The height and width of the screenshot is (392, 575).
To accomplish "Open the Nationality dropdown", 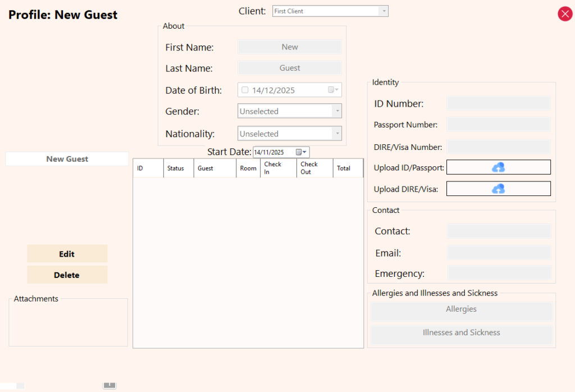I will pyautogui.click(x=337, y=134).
